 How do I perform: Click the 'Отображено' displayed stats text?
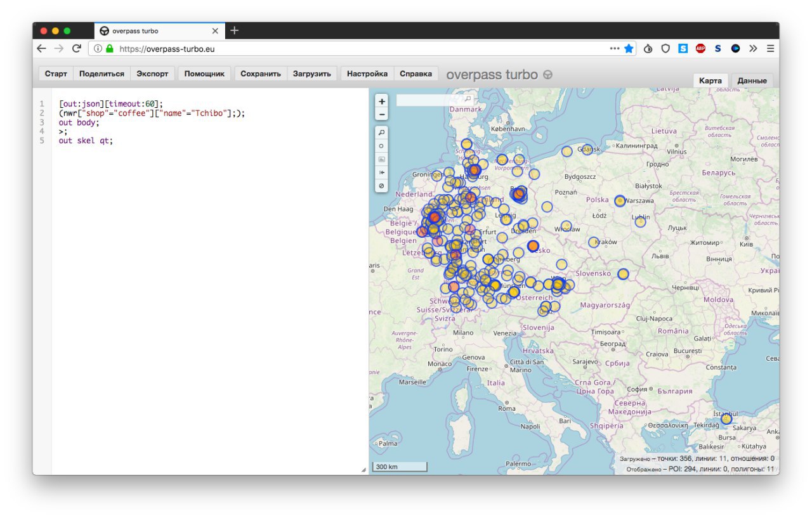pos(700,469)
